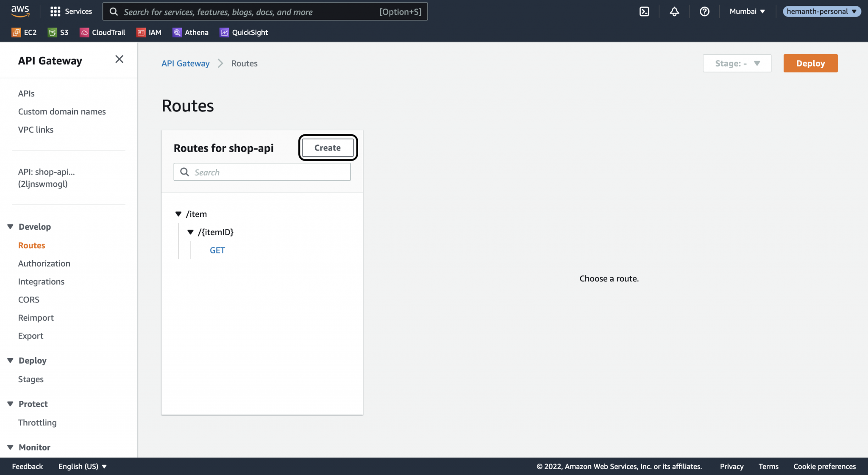Open the Mumbai region dropdown
The image size is (868, 475).
click(746, 11)
